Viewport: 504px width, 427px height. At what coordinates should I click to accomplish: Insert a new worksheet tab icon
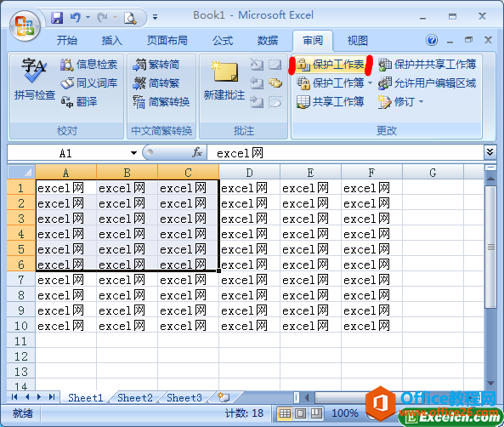pos(223,397)
